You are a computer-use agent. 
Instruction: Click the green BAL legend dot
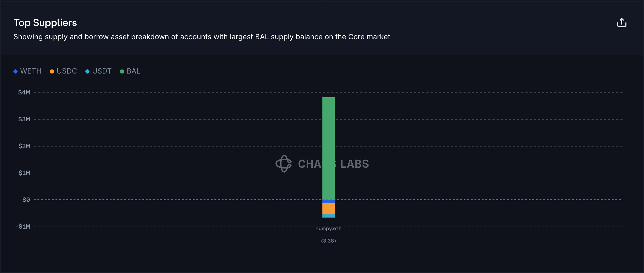coord(122,71)
